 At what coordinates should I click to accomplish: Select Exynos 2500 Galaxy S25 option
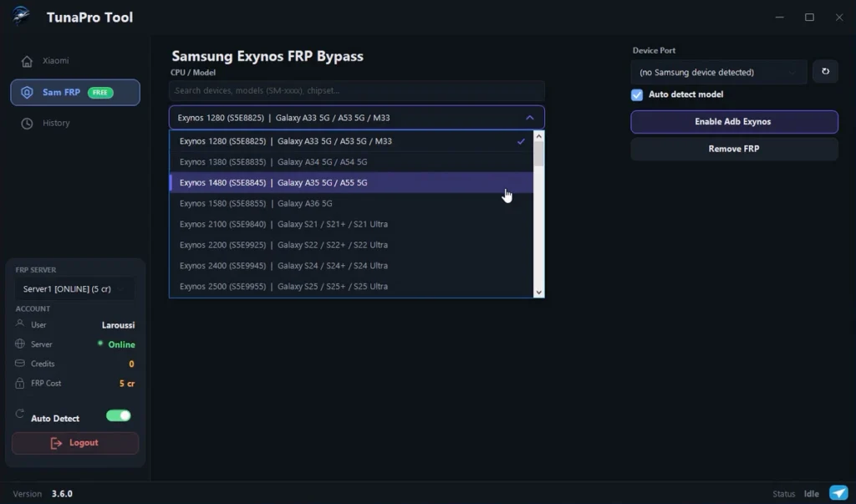[351, 286]
